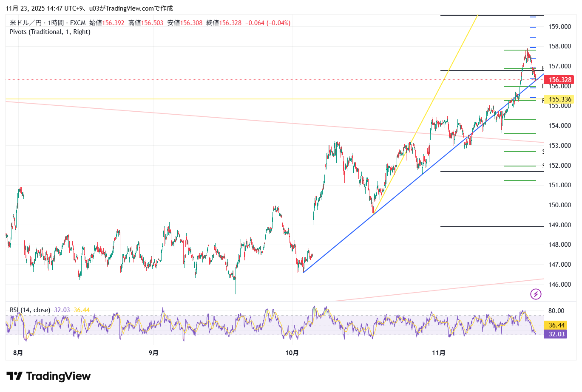Click the 80.00 RSI scale label
This screenshot has height=392, width=582.
click(x=556, y=311)
